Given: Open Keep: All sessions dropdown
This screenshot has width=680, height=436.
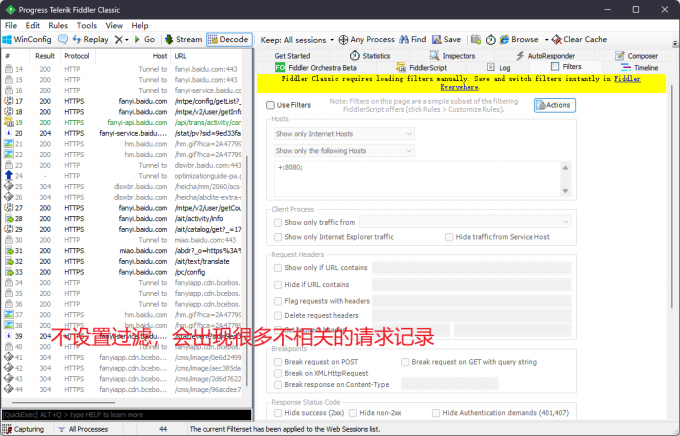Looking at the screenshot, I should click(x=297, y=40).
